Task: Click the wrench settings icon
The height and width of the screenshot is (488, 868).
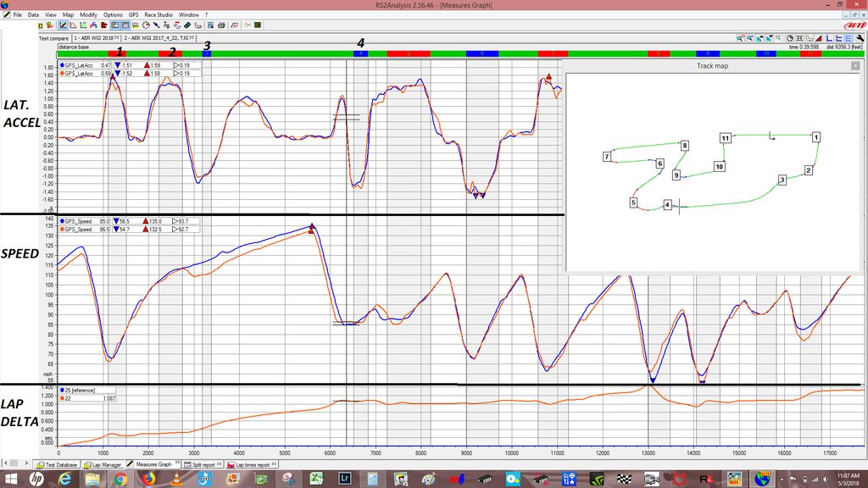Action: (x=860, y=38)
